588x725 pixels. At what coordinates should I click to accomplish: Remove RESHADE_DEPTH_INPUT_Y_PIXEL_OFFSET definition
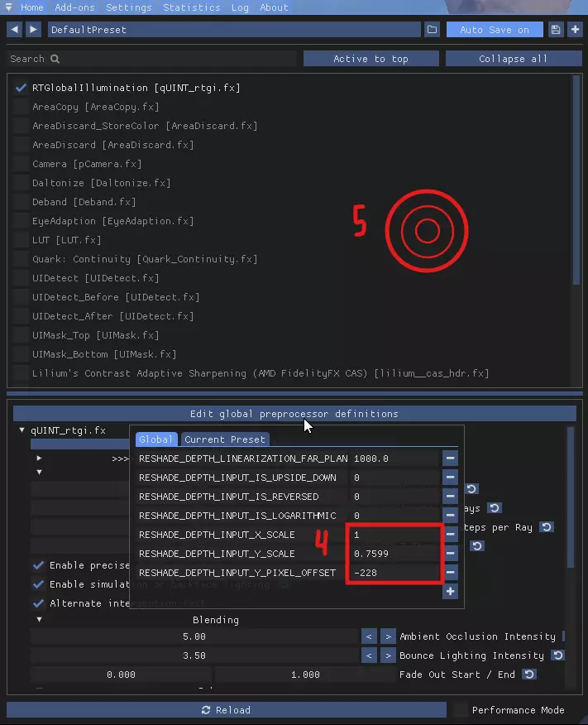tap(451, 573)
